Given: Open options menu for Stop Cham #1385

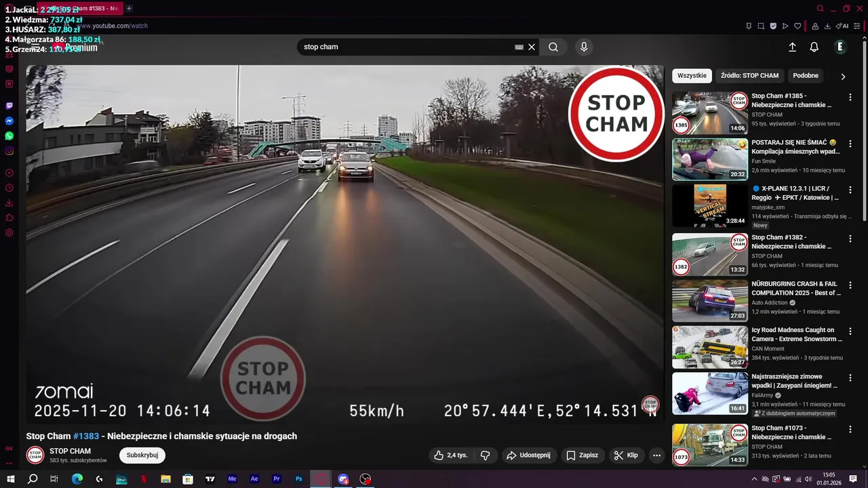Looking at the screenshot, I should [850, 97].
